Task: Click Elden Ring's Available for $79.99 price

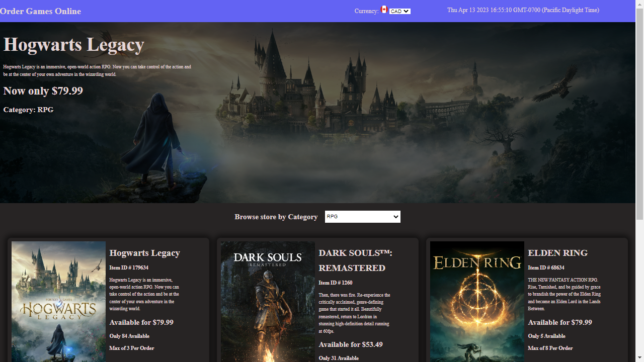Action: point(559,322)
